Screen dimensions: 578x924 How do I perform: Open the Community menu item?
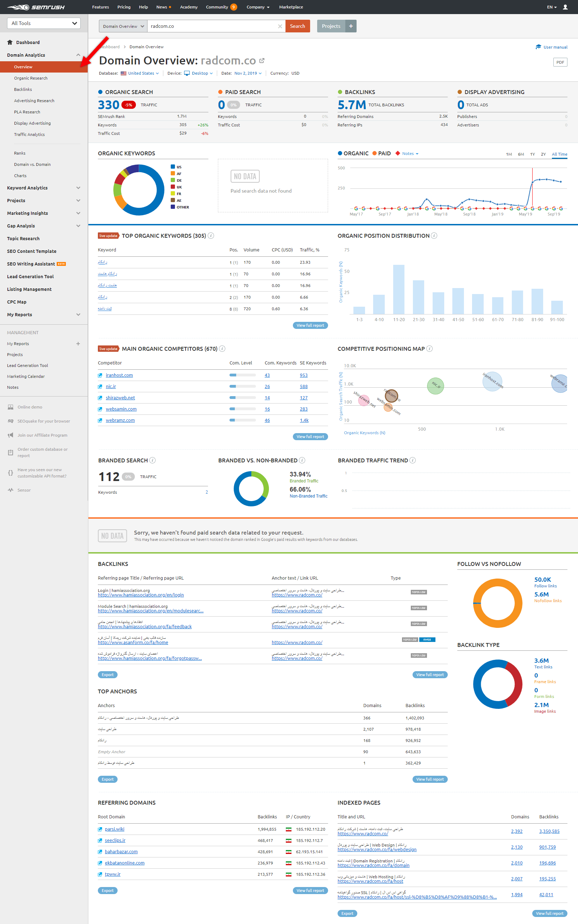(218, 7)
